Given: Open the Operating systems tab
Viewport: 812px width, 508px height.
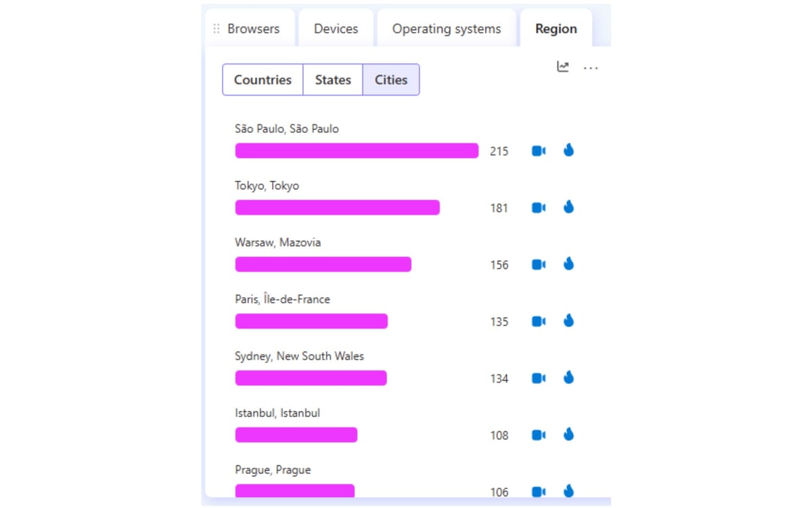Looking at the screenshot, I should point(446,28).
